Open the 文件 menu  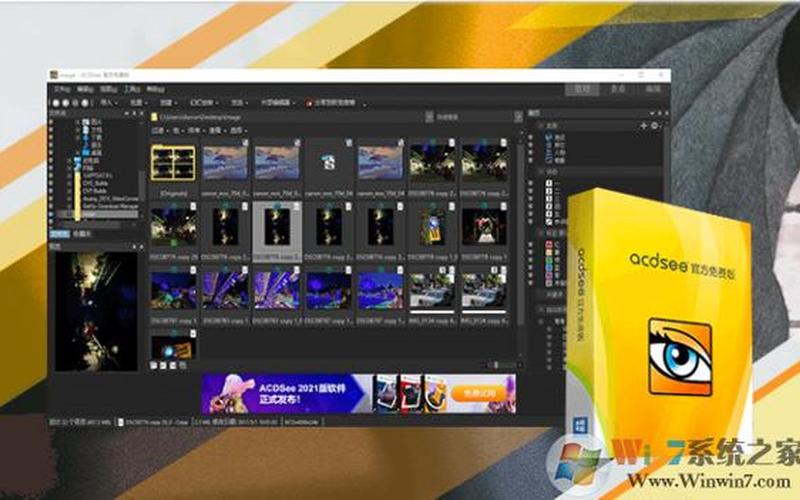click(62, 89)
